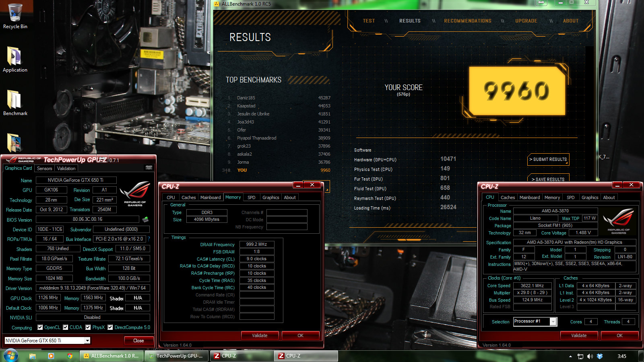Open the volume speaker tray icon
The width and height of the screenshot is (644, 362).
pyautogui.click(x=590, y=356)
